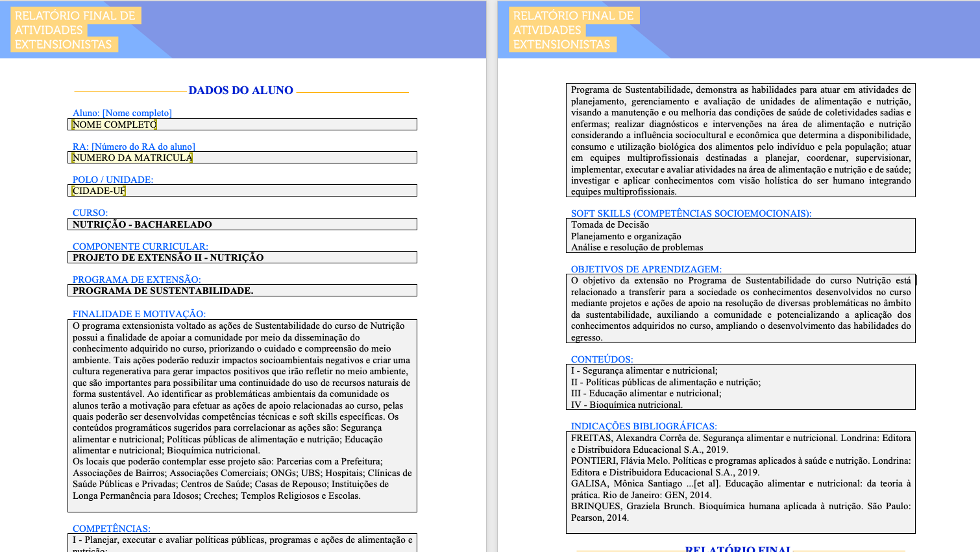
Task: Click inside the Objetivos de Aprendizagem text box
Action: (x=741, y=309)
